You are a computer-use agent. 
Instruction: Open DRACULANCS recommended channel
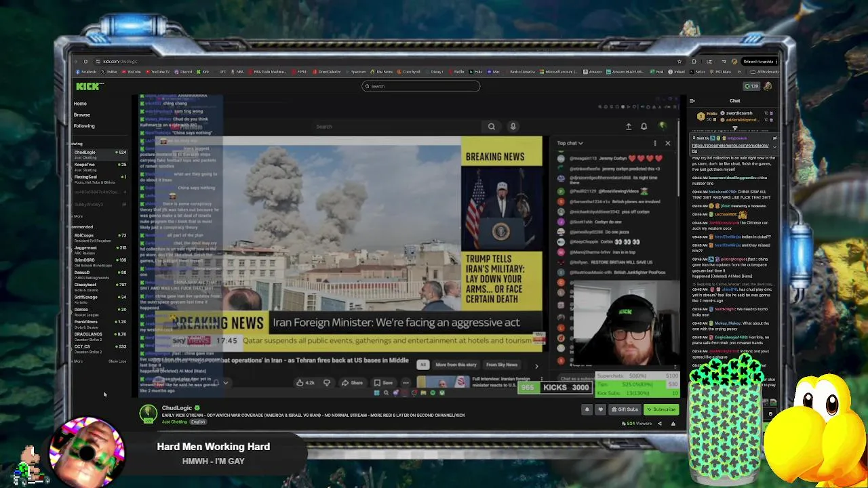[100, 335]
